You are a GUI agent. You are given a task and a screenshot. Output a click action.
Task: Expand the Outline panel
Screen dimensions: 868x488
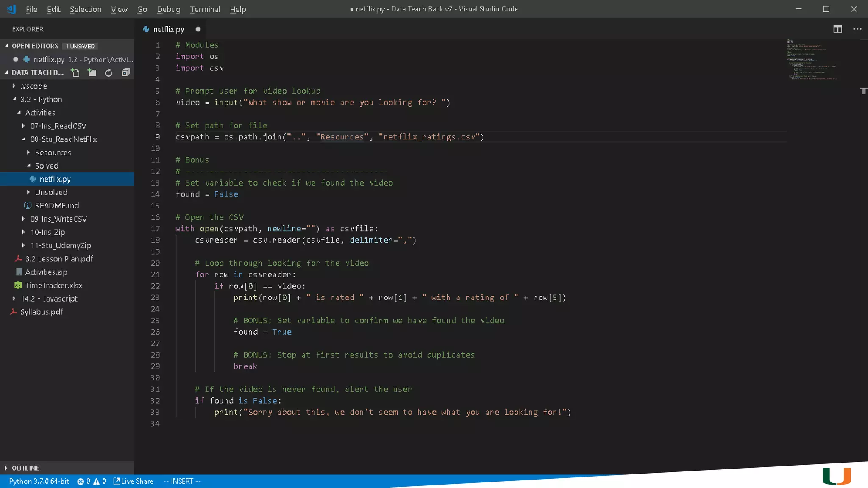tap(25, 468)
